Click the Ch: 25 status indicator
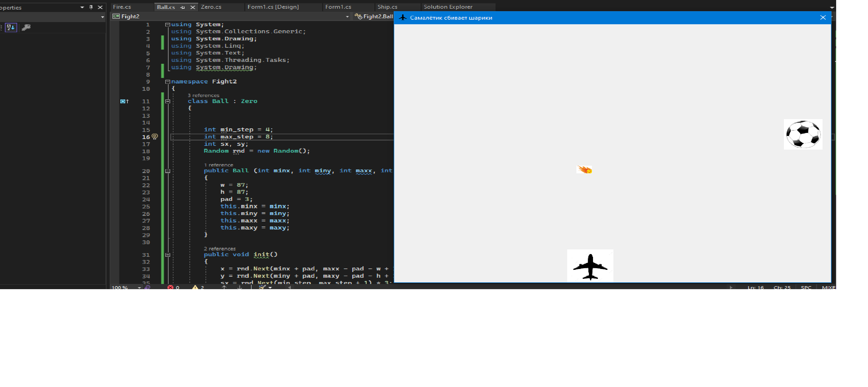This screenshot has width=868, height=387. [x=782, y=288]
